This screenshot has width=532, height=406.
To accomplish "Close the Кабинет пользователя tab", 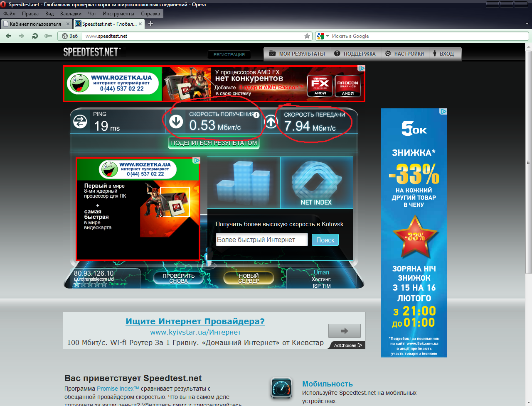I will 68,24.
